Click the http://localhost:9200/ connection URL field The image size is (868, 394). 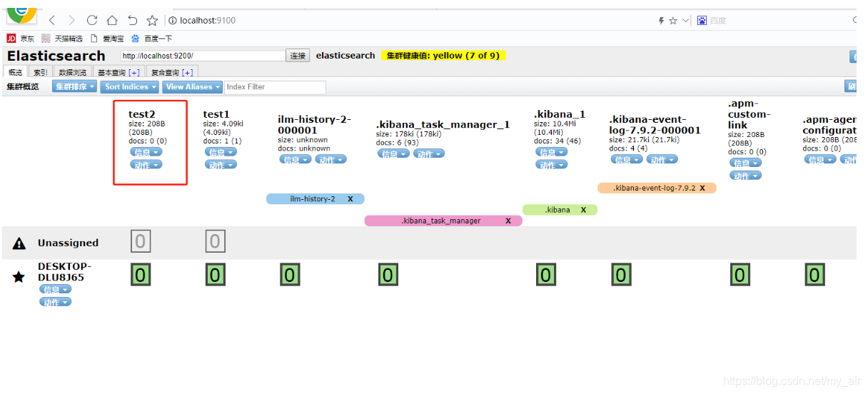point(202,56)
